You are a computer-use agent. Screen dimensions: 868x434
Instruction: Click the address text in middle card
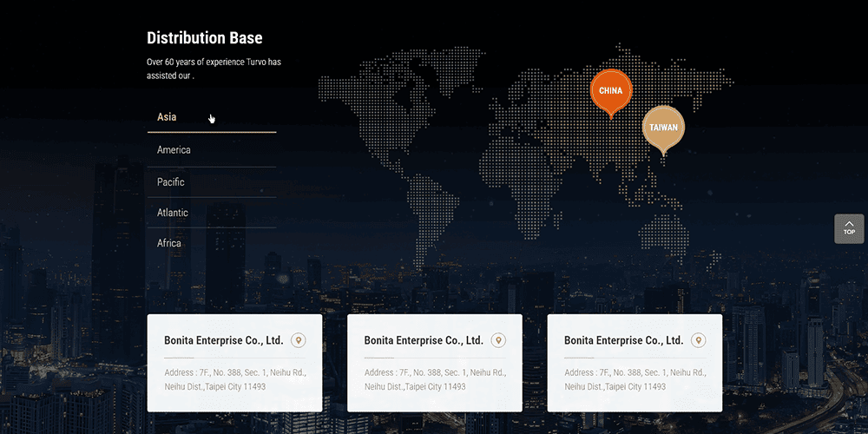[x=434, y=379]
